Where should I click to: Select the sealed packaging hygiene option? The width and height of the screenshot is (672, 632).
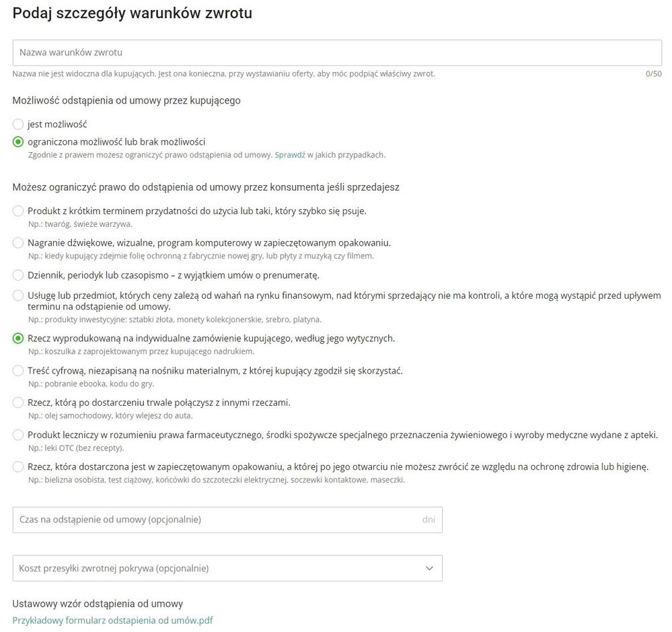click(18, 466)
